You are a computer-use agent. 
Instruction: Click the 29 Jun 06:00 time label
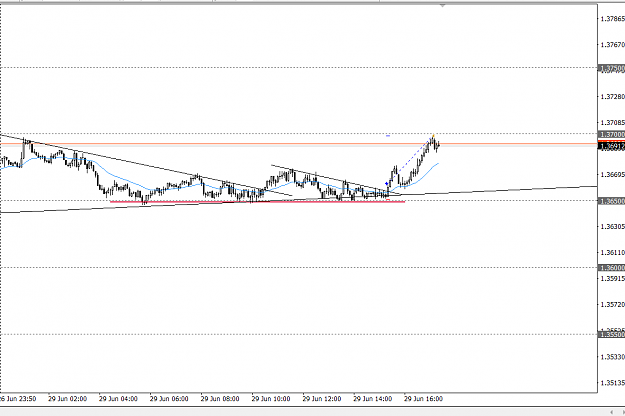pyautogui.click(x=169, y=399)
